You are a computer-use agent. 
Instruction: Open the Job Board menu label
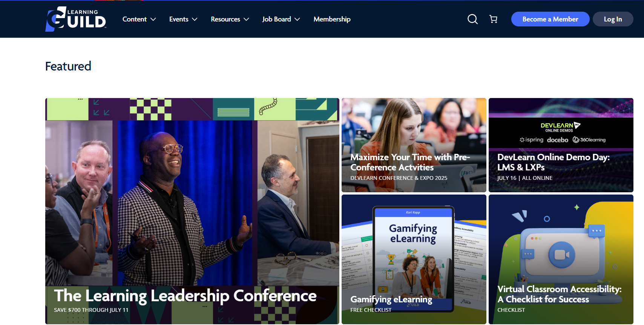[x=277, y=19]
